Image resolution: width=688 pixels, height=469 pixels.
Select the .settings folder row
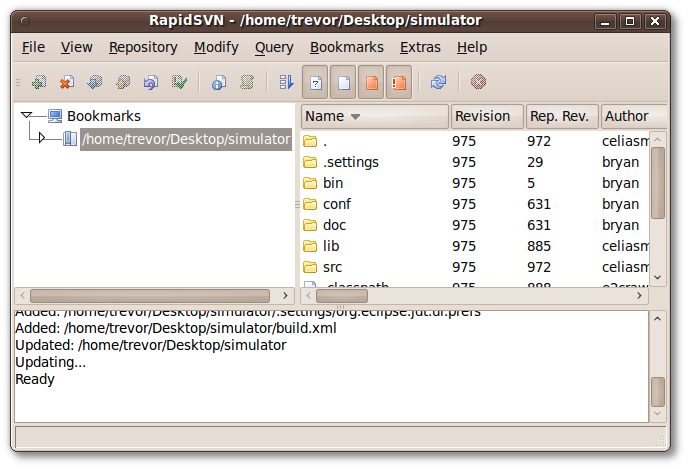click(475, 162)
